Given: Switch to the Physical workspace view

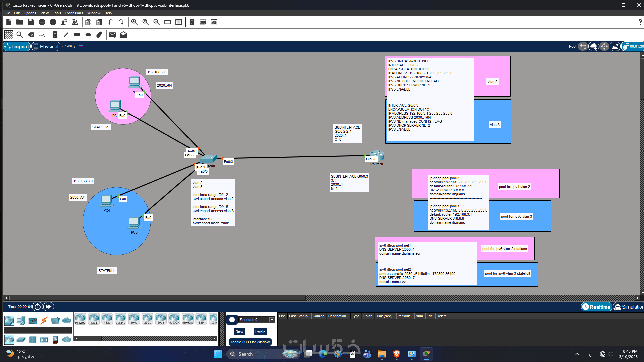Looking at the screenshot, I should (x=46, y=46).
